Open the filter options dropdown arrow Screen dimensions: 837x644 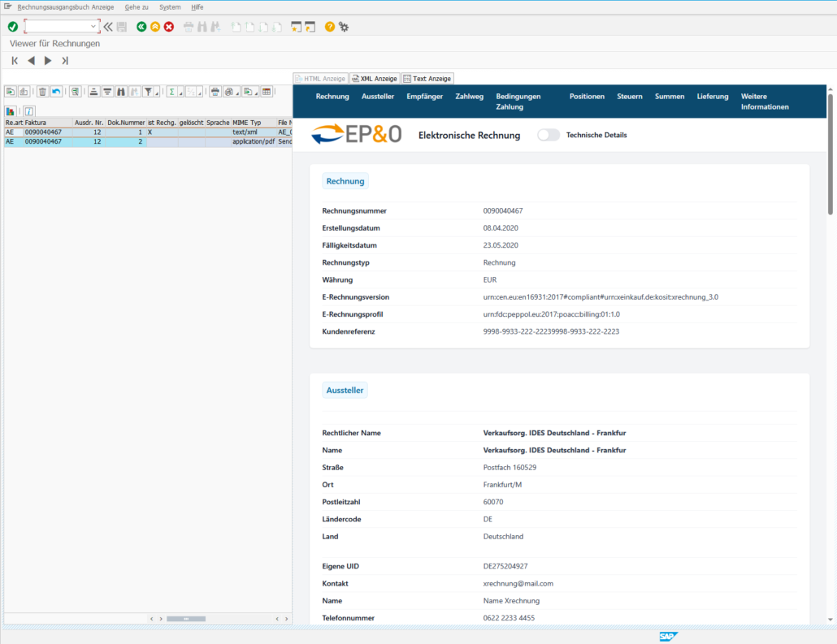pyautogui.click(x=157, y=93)
